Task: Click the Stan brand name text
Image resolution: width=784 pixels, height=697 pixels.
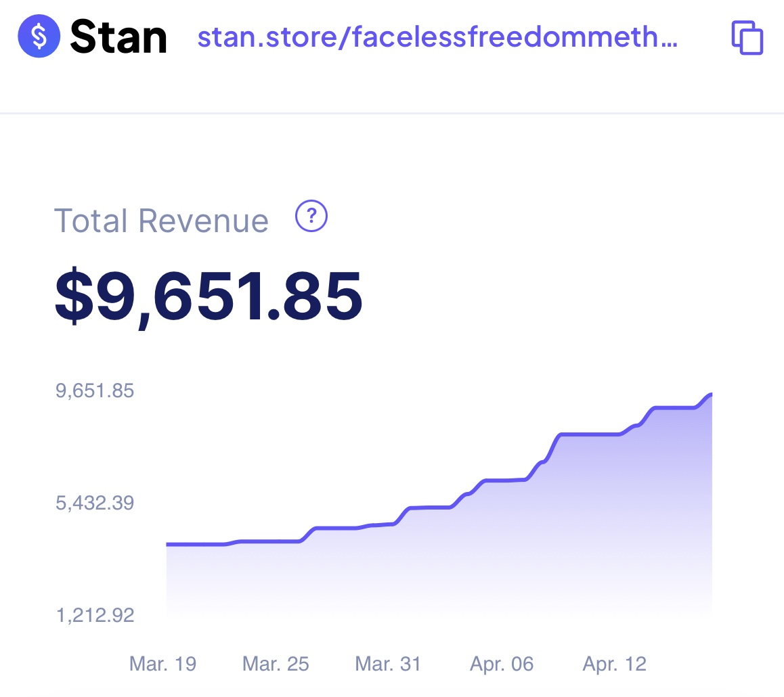Action: [x=118, y=37]
